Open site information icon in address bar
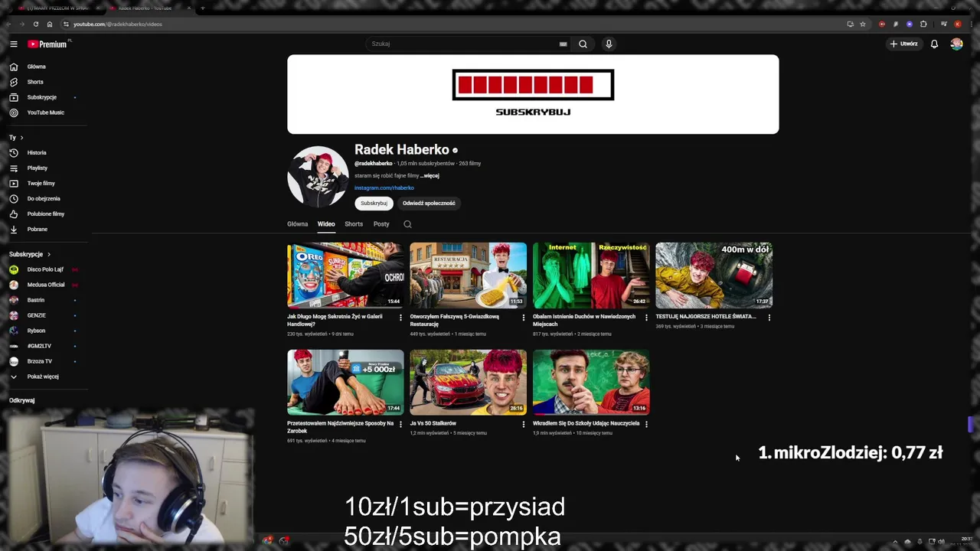Image resolution: width=980 pixels, height=551 pixels. (66, 24)
